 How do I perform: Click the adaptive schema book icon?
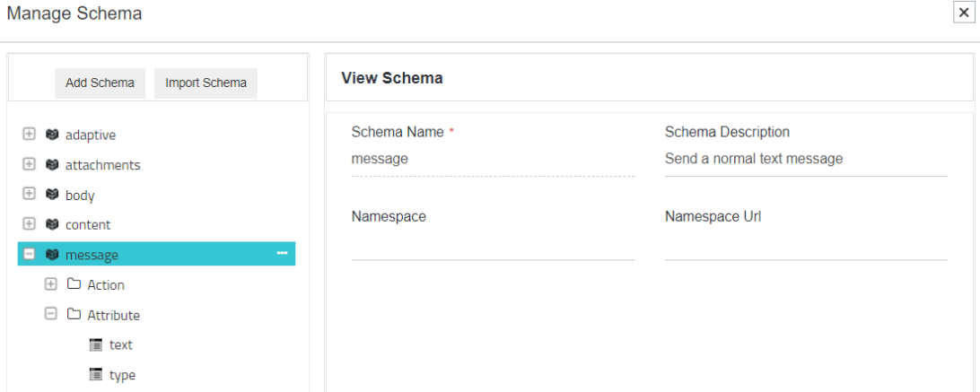52,135
